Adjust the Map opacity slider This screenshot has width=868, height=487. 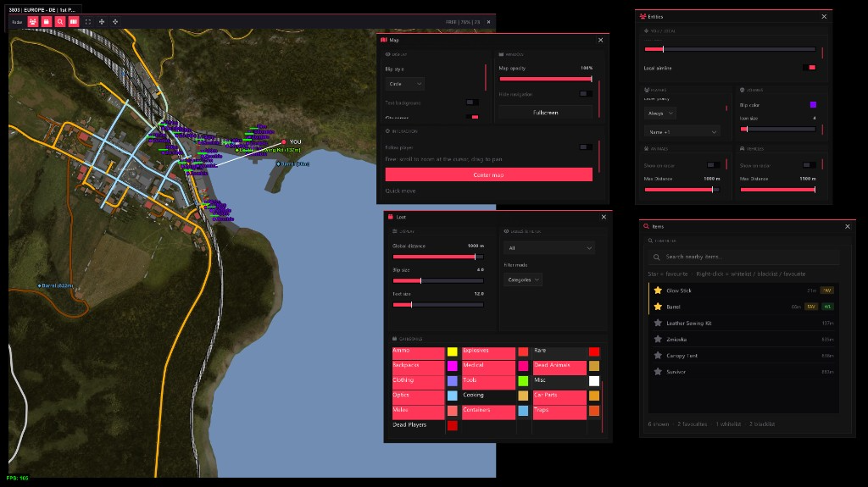pos(546,79)
